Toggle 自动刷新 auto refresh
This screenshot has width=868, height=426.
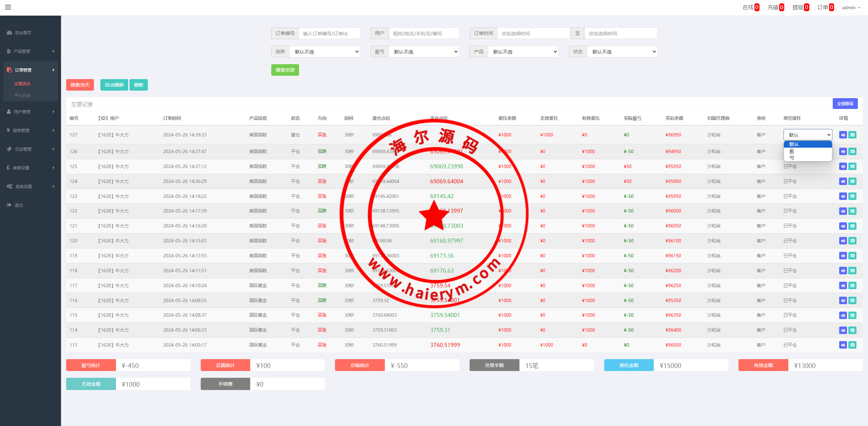[114, 85]
